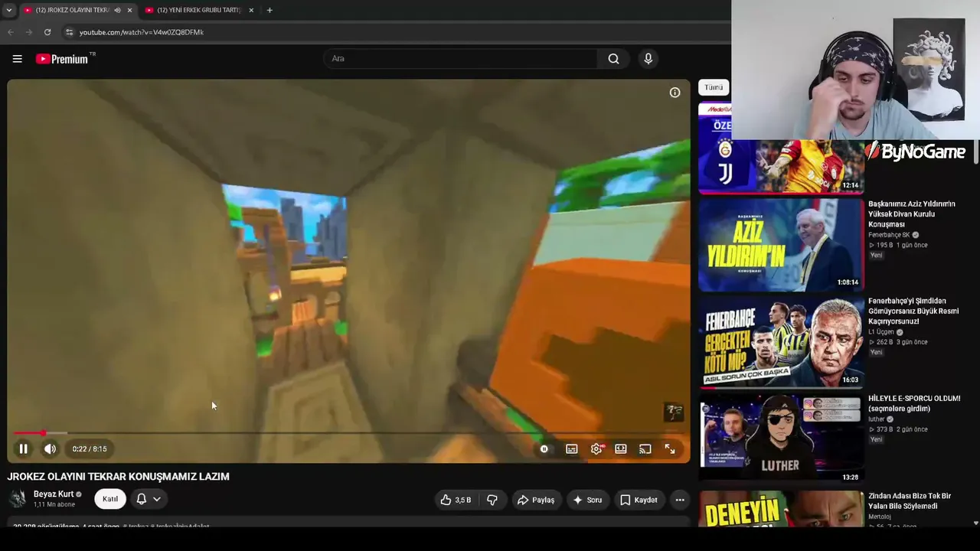Open the Deneyin video thumbnail
This screenshot has height=551, width=980.
(781, 509)
